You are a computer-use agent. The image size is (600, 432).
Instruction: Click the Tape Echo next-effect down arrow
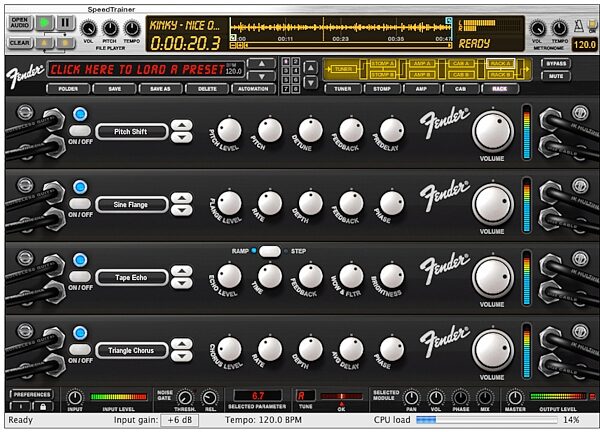(182, 283)
